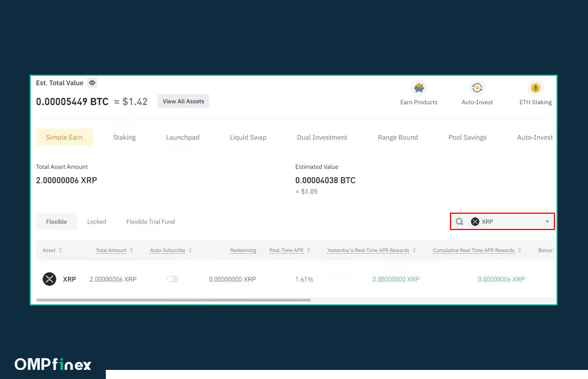The height and width of the screenshot is (379, 588).
Task: Enable the XRP Auto-Subscribe switch
Action: (x=173, y=279)
